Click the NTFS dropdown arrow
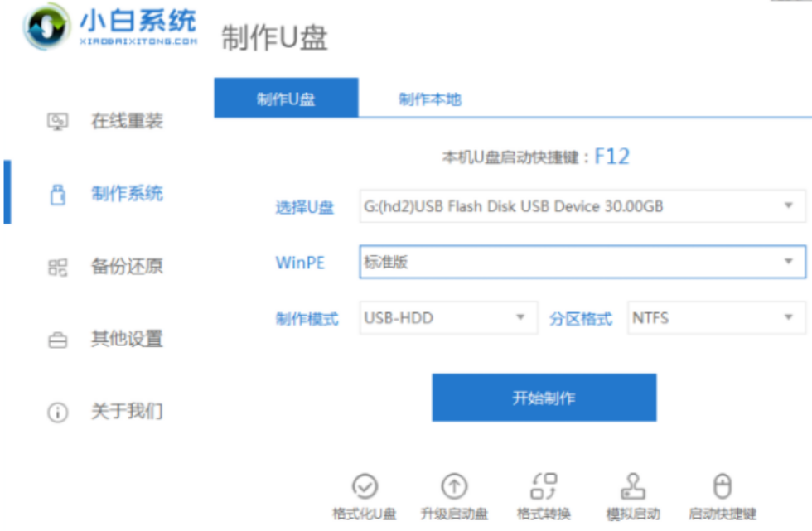 coord(788,317)
